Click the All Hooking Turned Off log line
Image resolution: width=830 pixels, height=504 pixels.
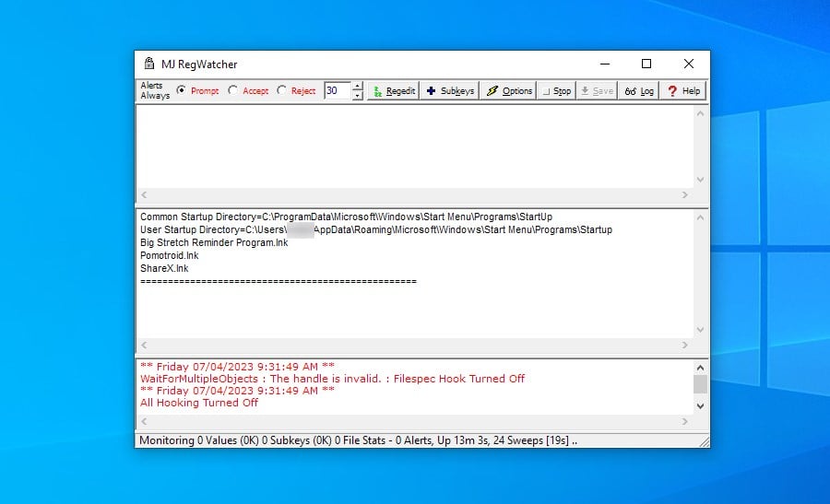click(199, 403)
